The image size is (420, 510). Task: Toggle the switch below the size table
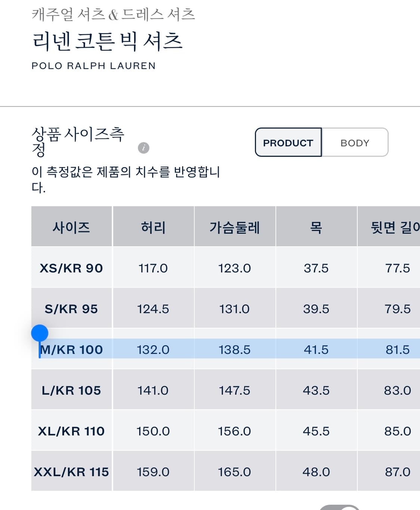tap(340, 507)
